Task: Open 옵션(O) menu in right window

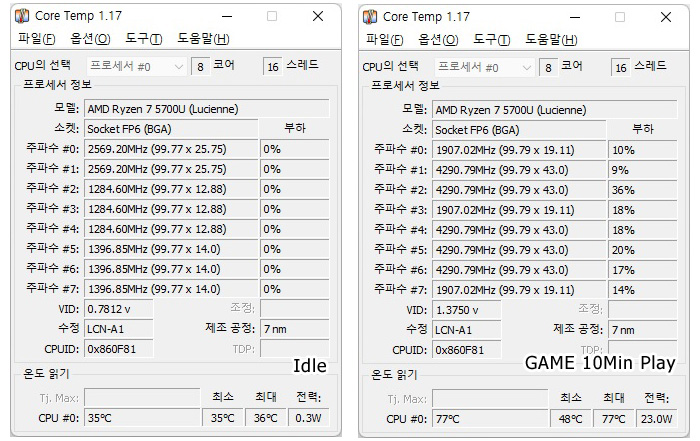Action: click(438, 40)
